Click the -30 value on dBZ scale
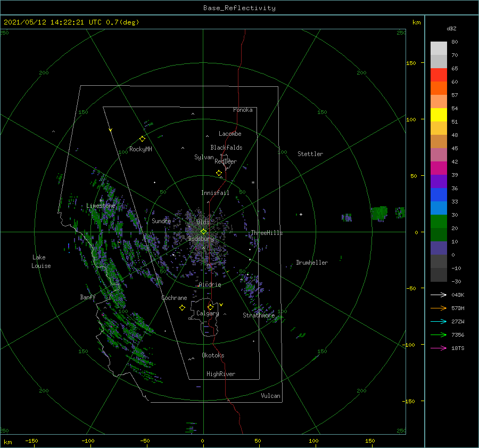Screen dimensions: 479x448 pyautogui.click(x=457, y=281)
